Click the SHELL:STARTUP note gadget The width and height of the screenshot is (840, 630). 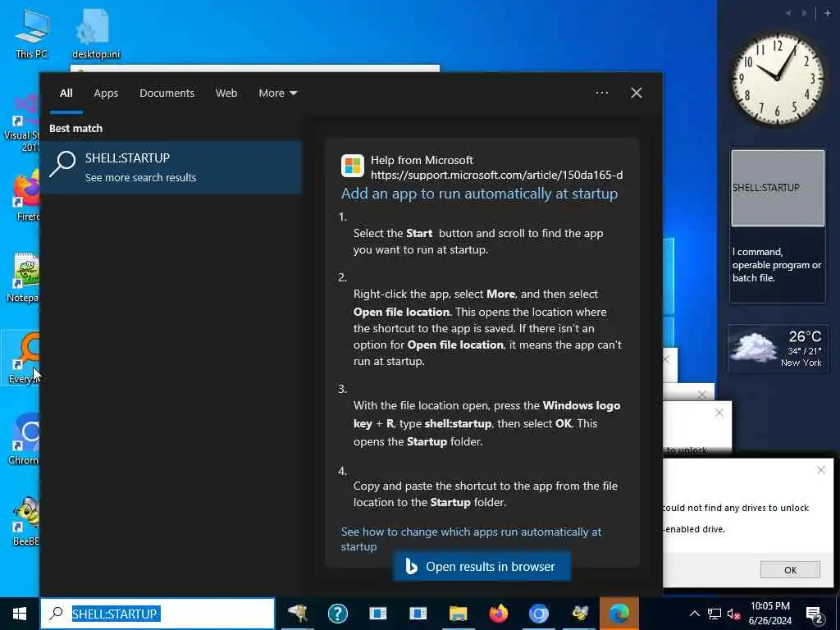pos(778,188)
